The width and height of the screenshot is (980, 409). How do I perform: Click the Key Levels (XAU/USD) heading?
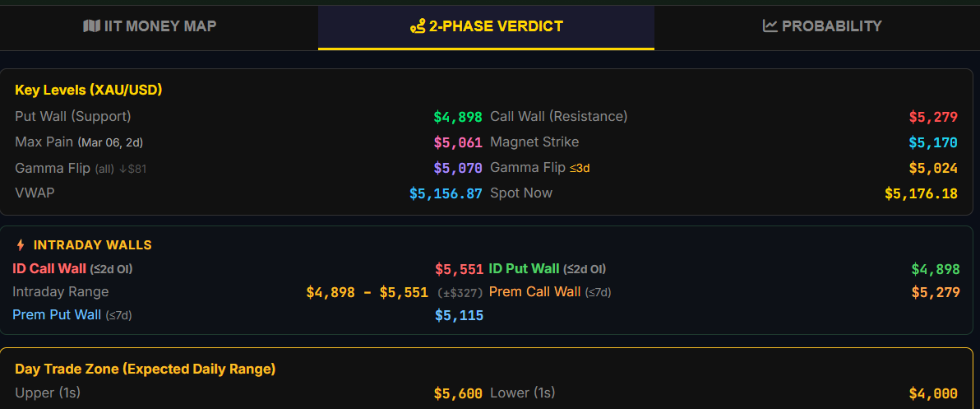[88, 91]
